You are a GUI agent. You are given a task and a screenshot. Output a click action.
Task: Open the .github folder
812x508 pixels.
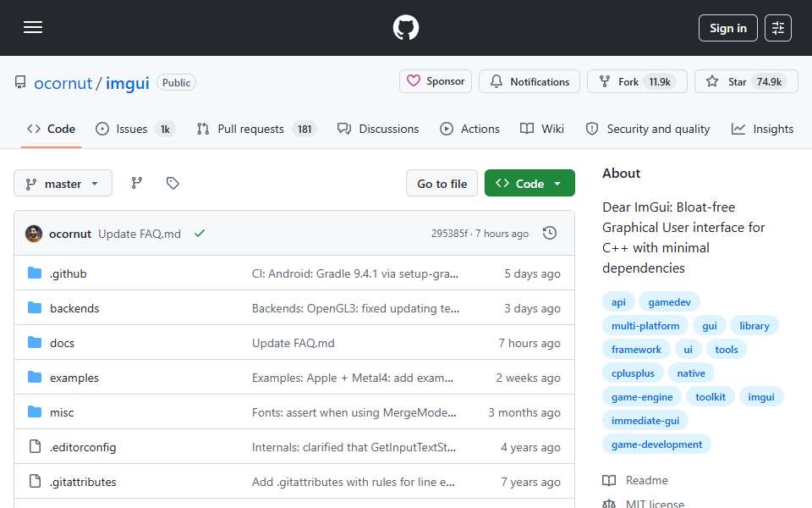[69, 273]
